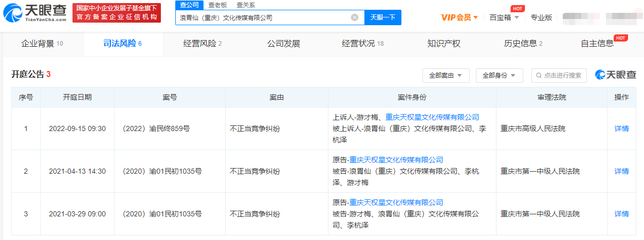This screenshot has width=644, height=240.
Task: Open 专业版 link in the header
Action: 541,17
